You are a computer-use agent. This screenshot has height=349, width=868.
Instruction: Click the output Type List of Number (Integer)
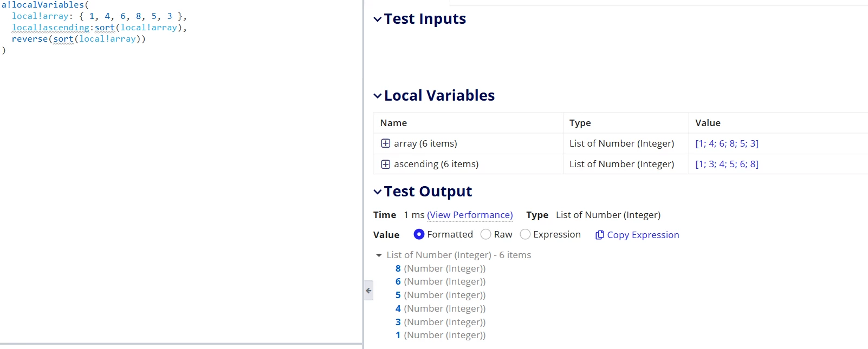tap(608, 215)
